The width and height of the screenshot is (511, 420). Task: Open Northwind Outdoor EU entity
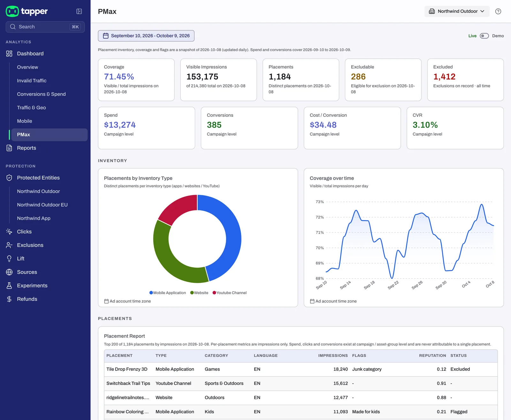coord(42,205)
